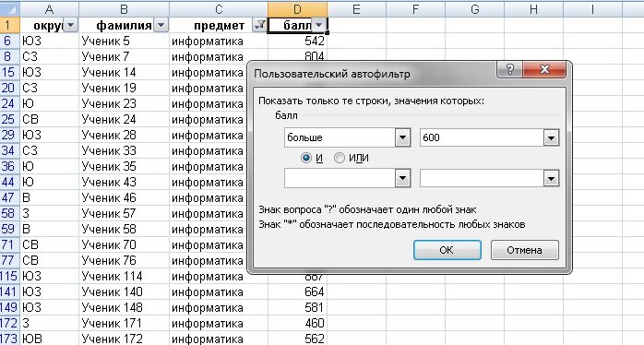Screen dimensions: 644x345
Task: Open the filter dropdown for column фамилия
Action: (161, 25)
